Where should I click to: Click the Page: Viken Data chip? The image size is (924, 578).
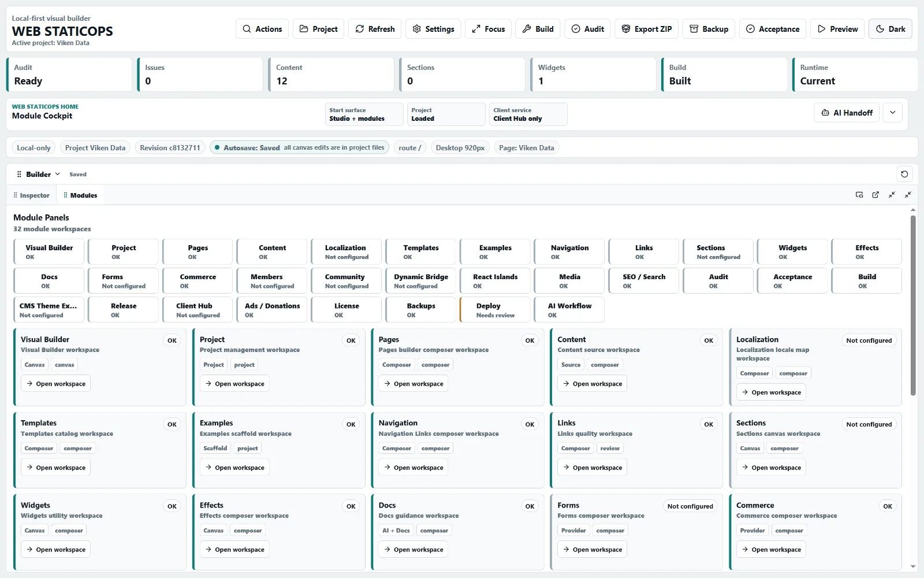coord(526,148)
